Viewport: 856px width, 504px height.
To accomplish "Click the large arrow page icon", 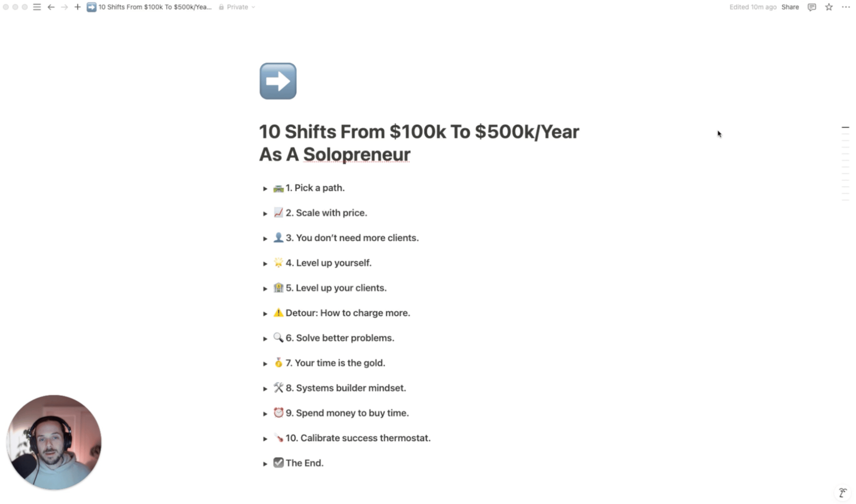I will coord(278,81).
